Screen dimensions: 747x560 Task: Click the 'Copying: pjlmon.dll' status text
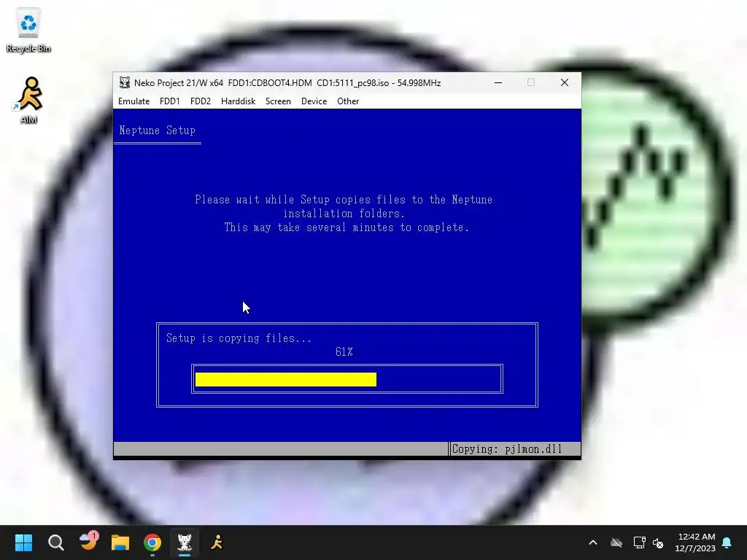[x=507, y=449]
